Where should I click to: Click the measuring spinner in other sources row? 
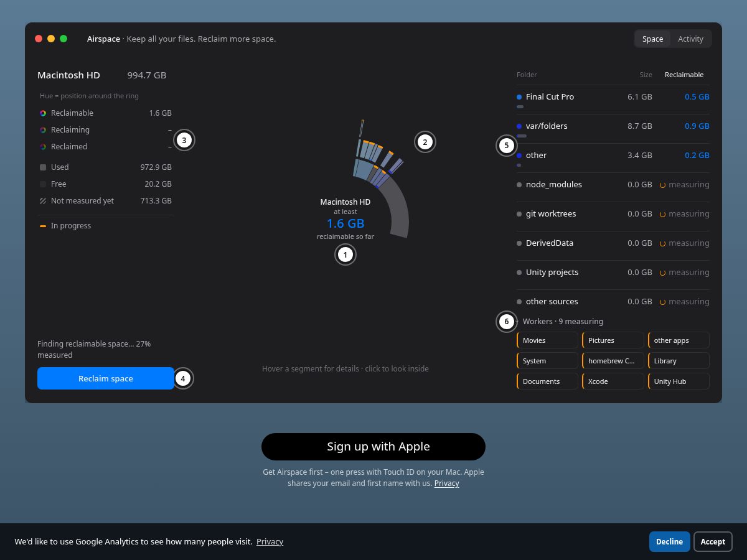click(x=663, y=302)
